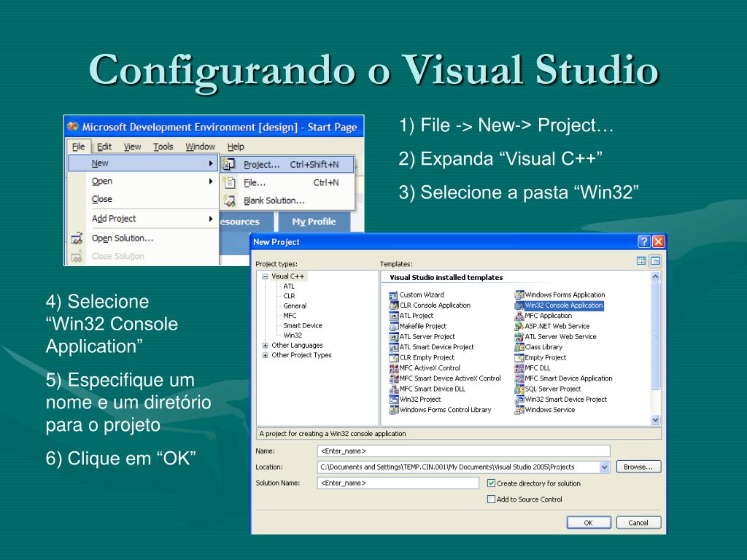Viewport: 747px width, 560px height.
Task: Select the Win32 project type folder
Action: [293, 335]
